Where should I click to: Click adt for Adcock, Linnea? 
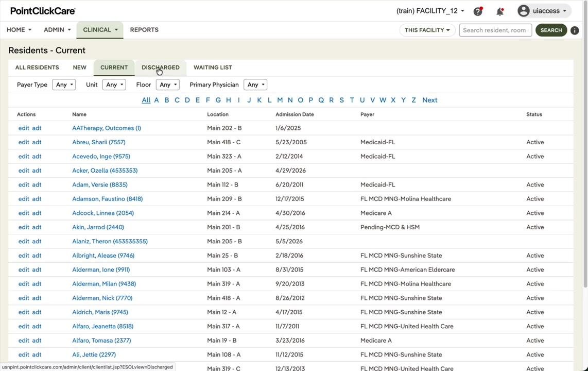coord(37,213)
